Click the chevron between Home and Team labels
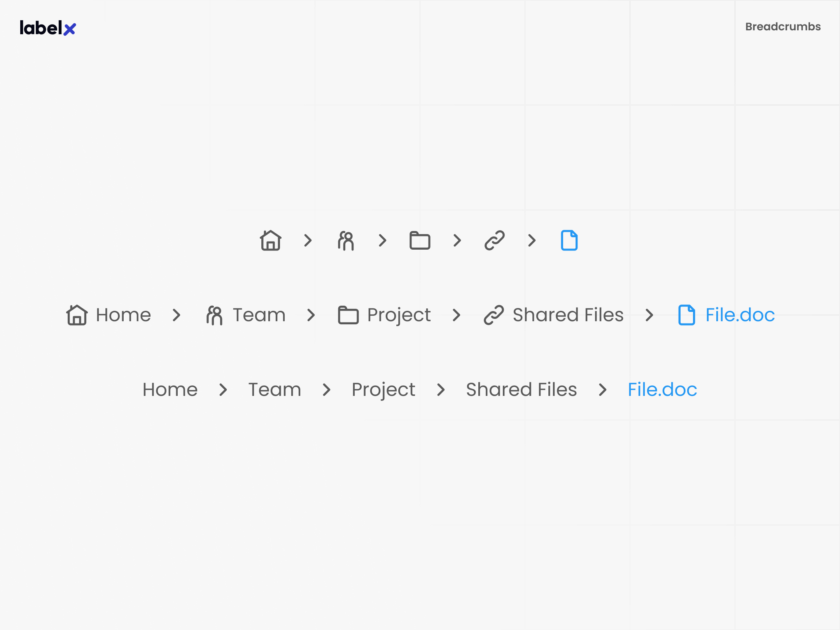The height and width of the screenshot is (630, 840). click(177, 315)
